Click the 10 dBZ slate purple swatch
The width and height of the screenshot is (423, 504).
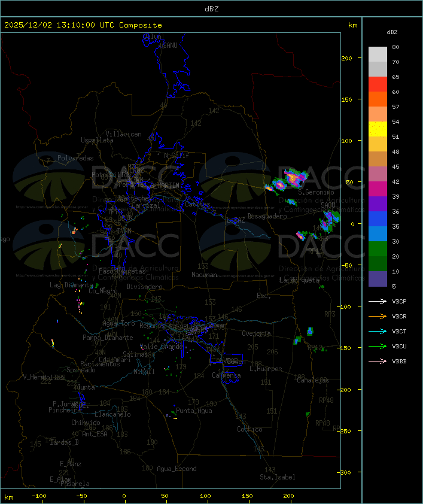(x=378, y=279)
